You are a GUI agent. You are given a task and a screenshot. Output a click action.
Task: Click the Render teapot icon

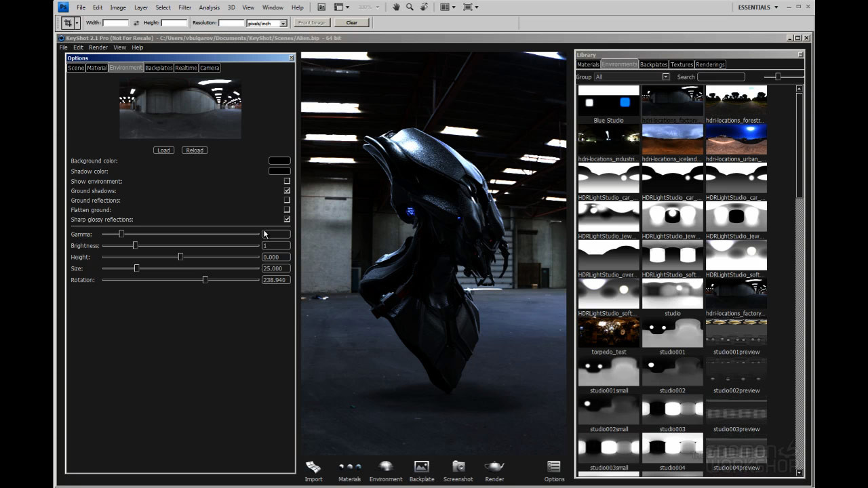tap(494, 466)
